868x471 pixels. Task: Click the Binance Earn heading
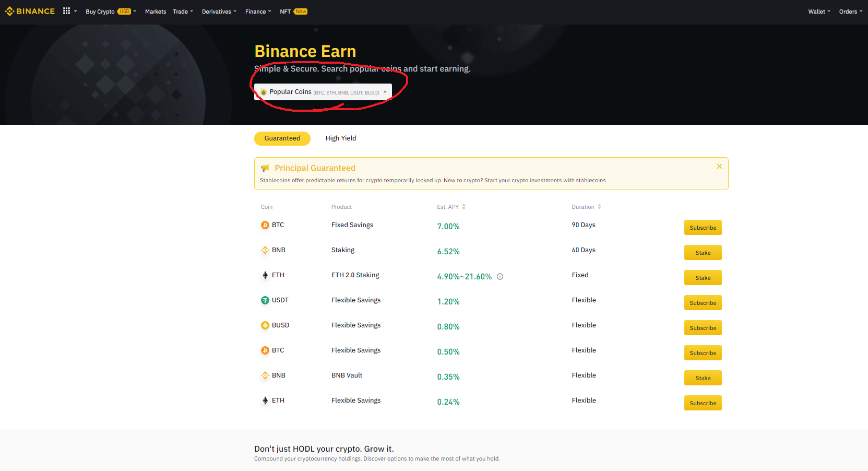(x=305, y=51)
